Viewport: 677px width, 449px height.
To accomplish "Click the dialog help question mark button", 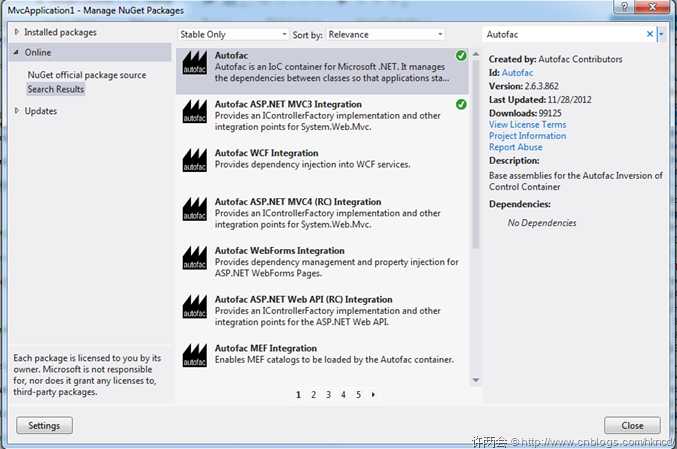I will click(x=624, y=6).
